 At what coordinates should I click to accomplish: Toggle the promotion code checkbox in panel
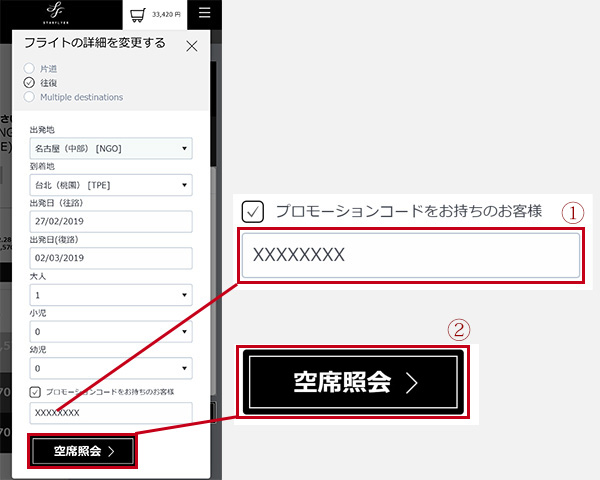click(x=35, y=391)
